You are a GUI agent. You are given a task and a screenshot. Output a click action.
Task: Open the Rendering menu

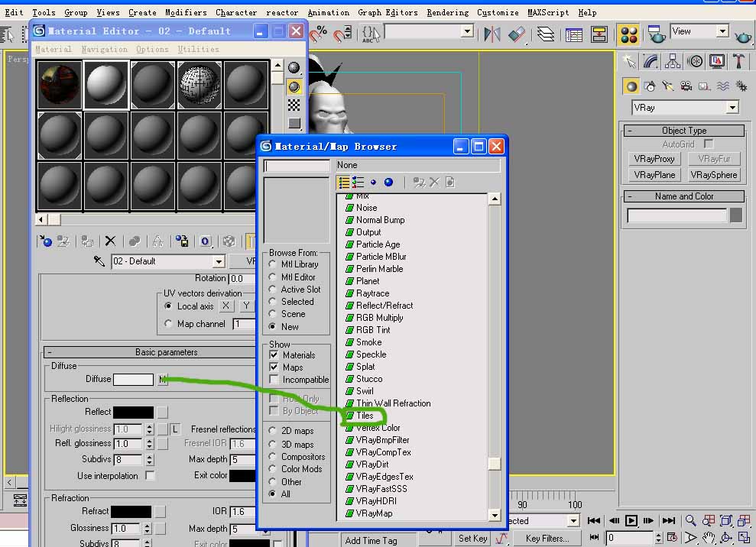447,12
